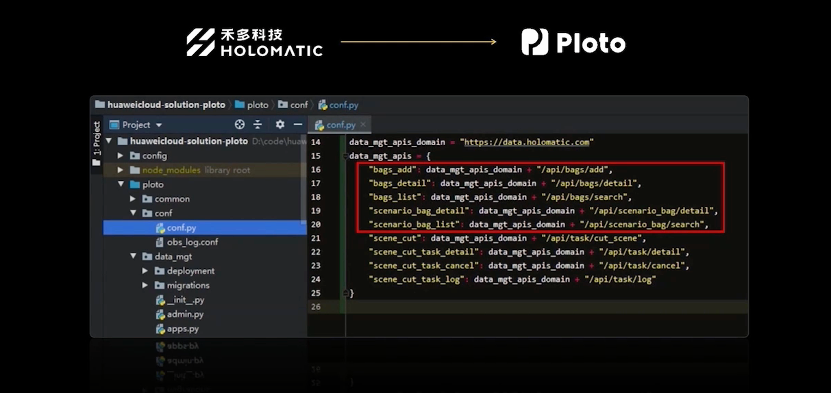Image resolution: width=832 pixels, height=394 pixels.
Task: Collapse the conf folder arrow
Action: click(x=133, y=213)
